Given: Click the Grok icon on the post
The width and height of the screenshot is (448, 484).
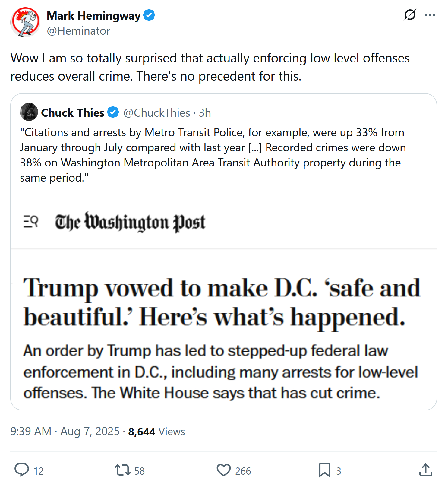Looking at the screenshot, I should (410, 15).
